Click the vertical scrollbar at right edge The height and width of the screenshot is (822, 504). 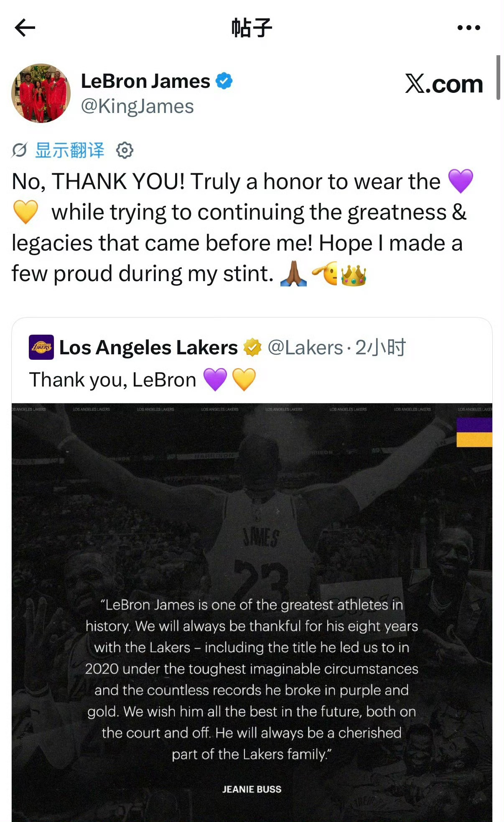pyautogui.click(x=498, y=78)
